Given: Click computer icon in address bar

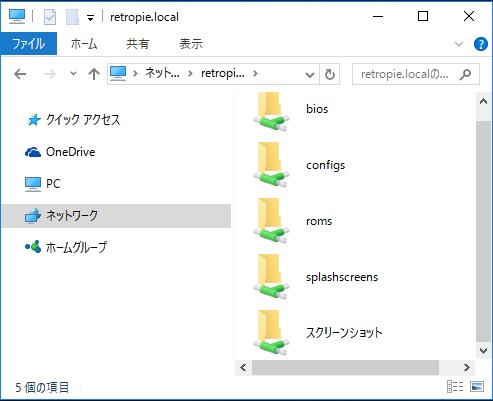Looking at the screenshot, I should [x=118, y=74].
